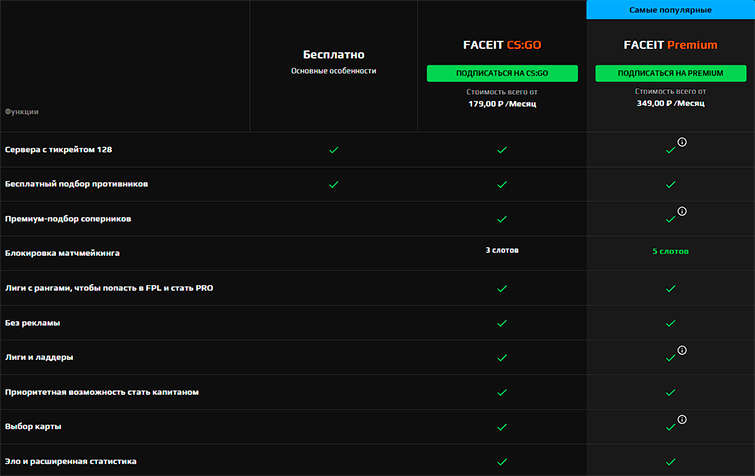Click the CS:GO checkmark for 'Приоритетная возможность стать капитаном'

(502, 393)
